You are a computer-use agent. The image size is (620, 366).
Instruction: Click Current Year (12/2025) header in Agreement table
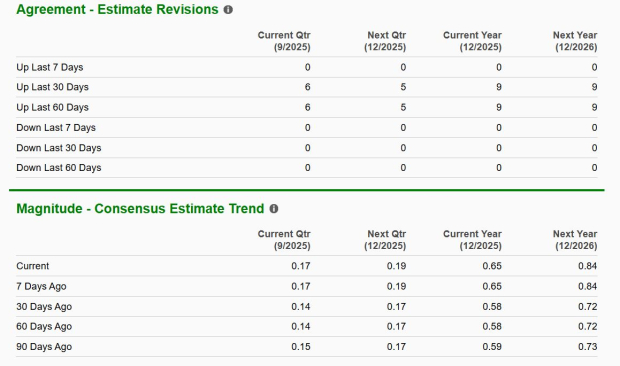pyautogui.click(x=472, y=41)
